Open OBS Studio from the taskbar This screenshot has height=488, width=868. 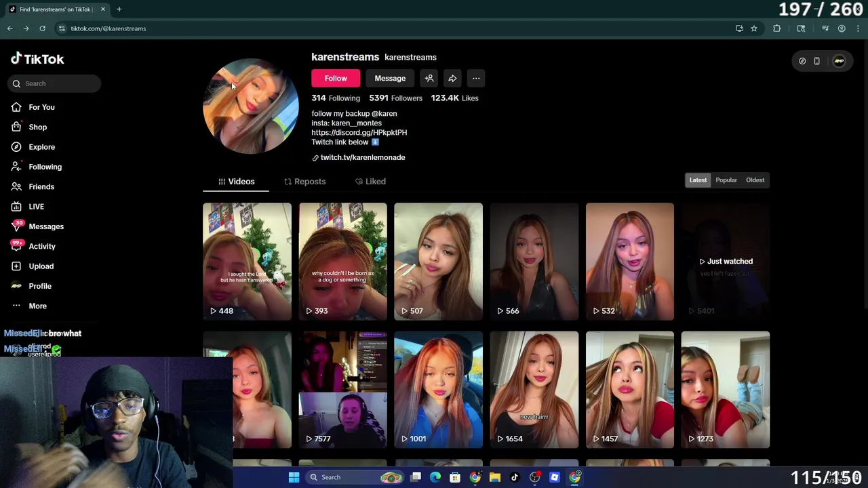(535, 477)
